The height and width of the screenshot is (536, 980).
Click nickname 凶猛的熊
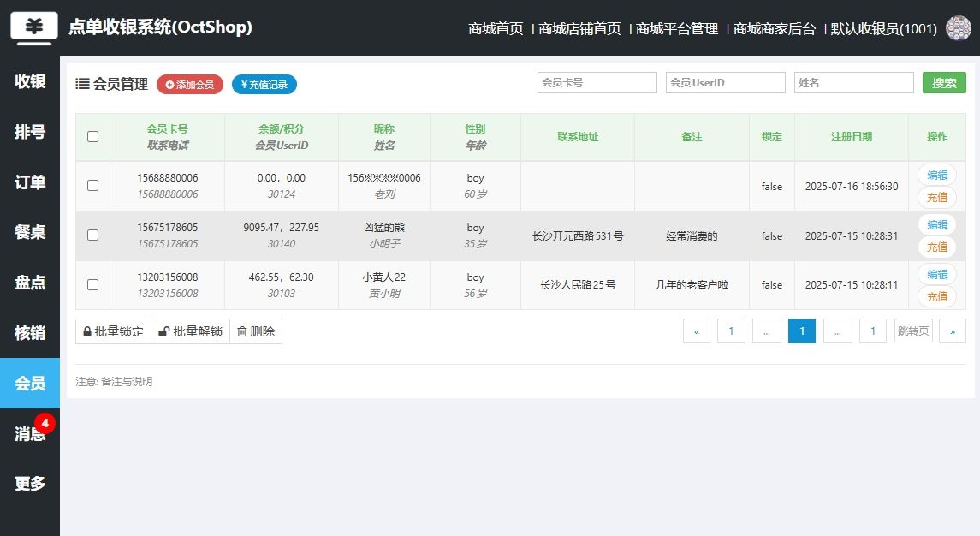coord(383,228)
